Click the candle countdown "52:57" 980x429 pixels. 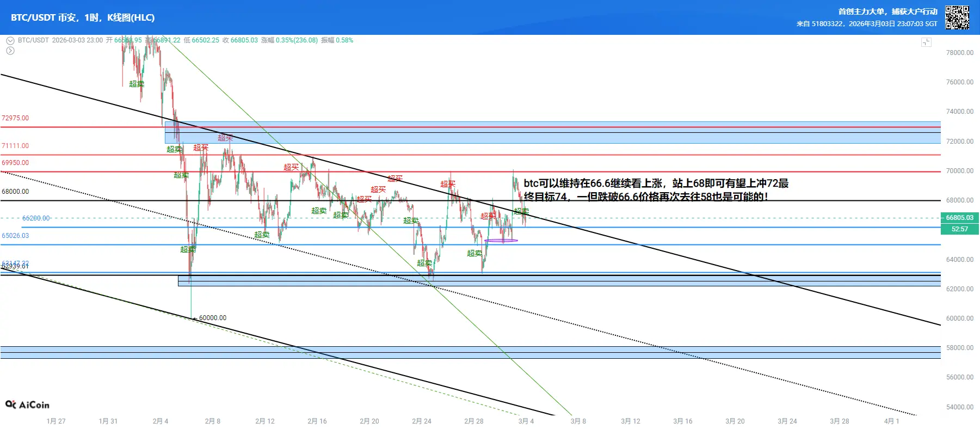[x=960, y=229]
